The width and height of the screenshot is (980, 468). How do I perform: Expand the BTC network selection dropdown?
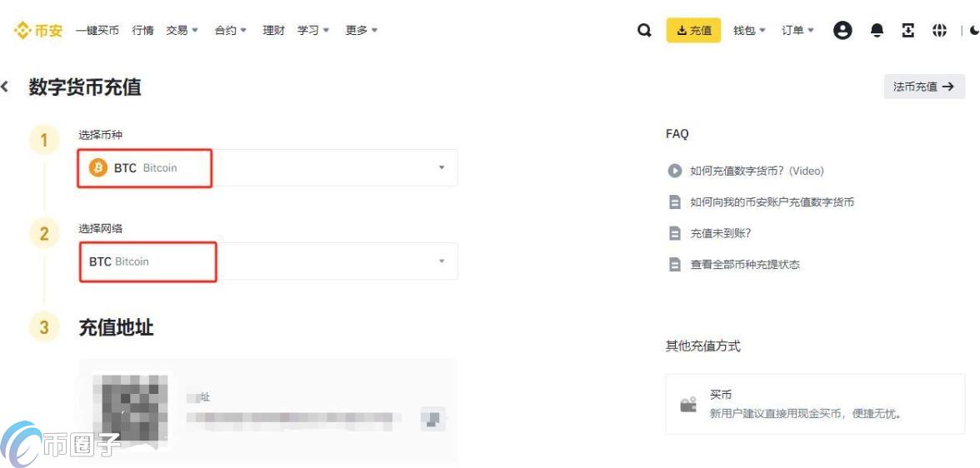(267, 261)
